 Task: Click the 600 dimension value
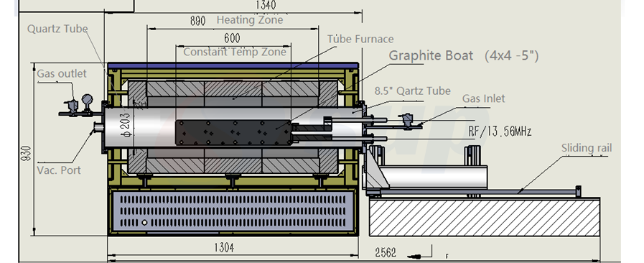tap(232, 39)
